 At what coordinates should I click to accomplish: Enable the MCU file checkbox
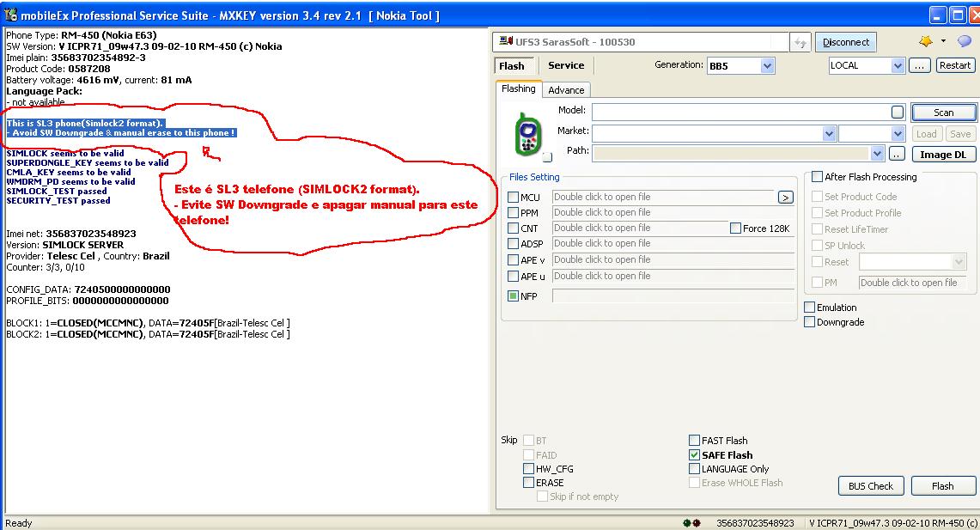point(513,197)
